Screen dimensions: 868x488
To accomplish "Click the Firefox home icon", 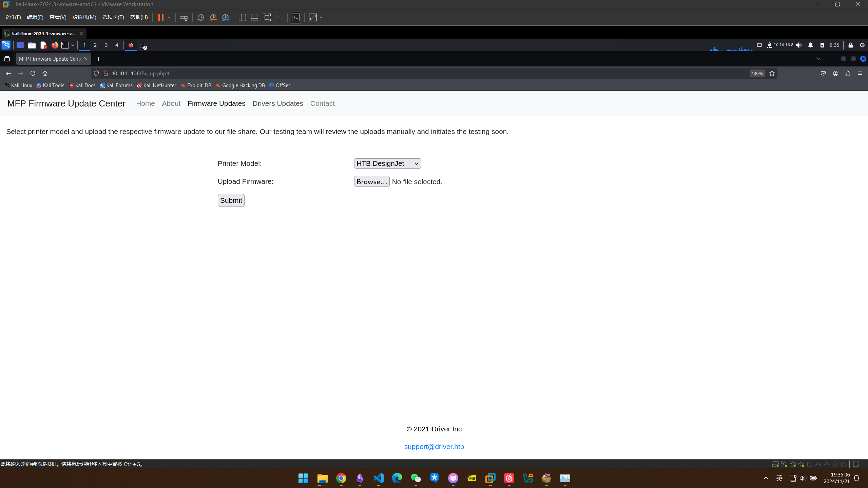I will (45, 73).
